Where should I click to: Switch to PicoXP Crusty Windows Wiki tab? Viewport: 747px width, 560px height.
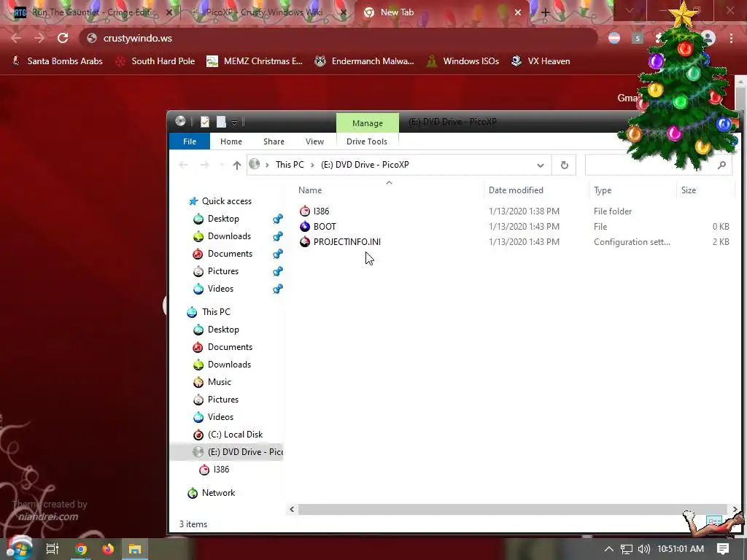267,12
